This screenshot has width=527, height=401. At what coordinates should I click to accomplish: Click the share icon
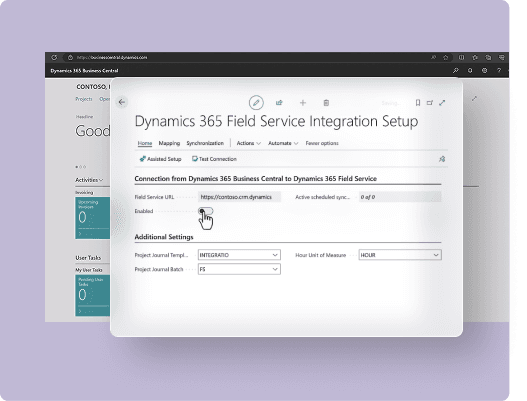coord(279,103)
